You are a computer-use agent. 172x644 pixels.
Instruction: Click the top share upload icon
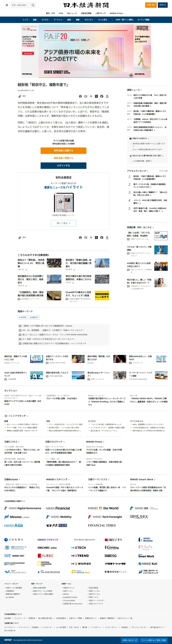pos(107,96)
